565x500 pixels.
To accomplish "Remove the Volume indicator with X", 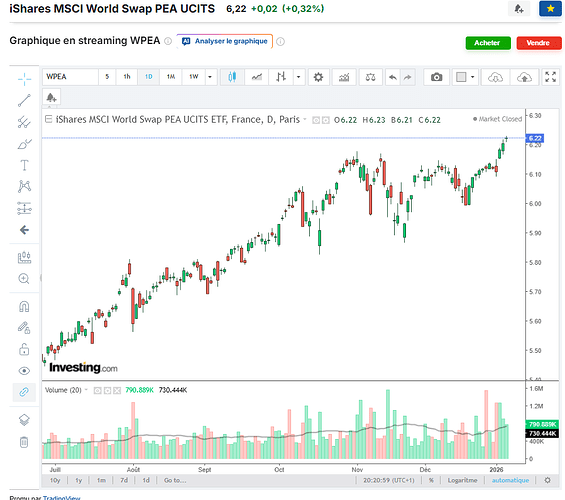I will click(117, 390).
